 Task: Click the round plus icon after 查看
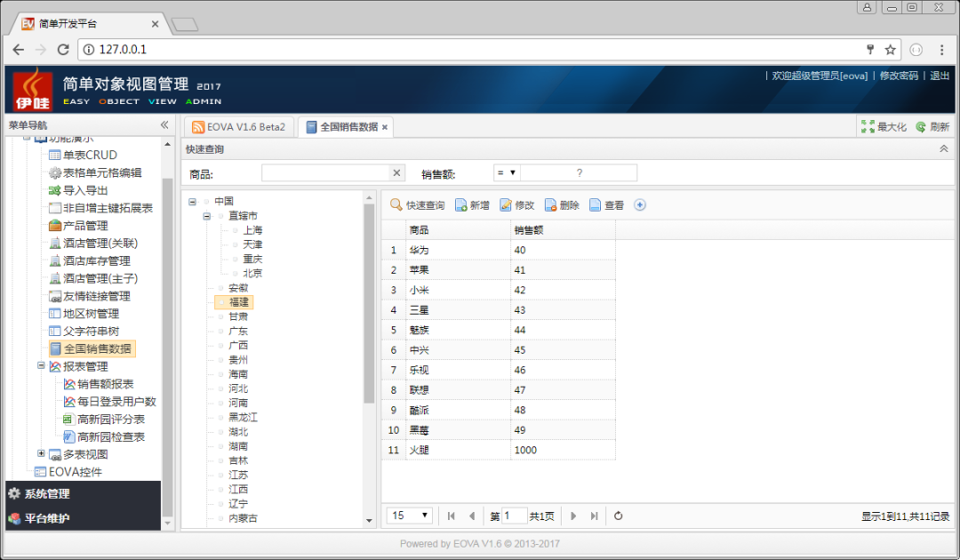coord(639,205)
